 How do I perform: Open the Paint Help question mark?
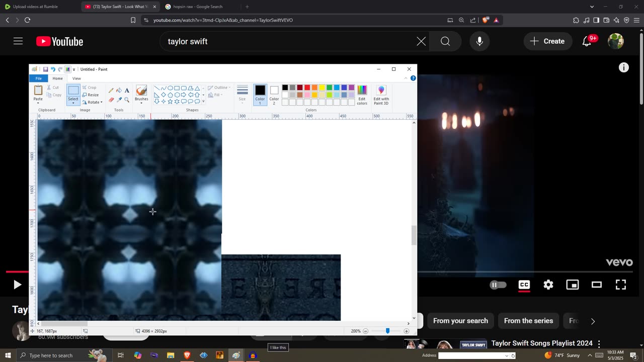(413, 78)
